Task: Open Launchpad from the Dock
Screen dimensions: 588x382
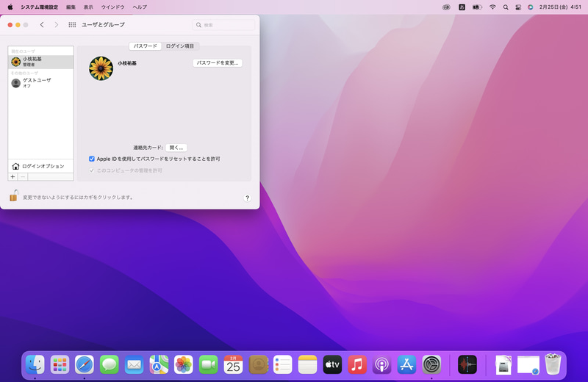Action: click(60, 364)
